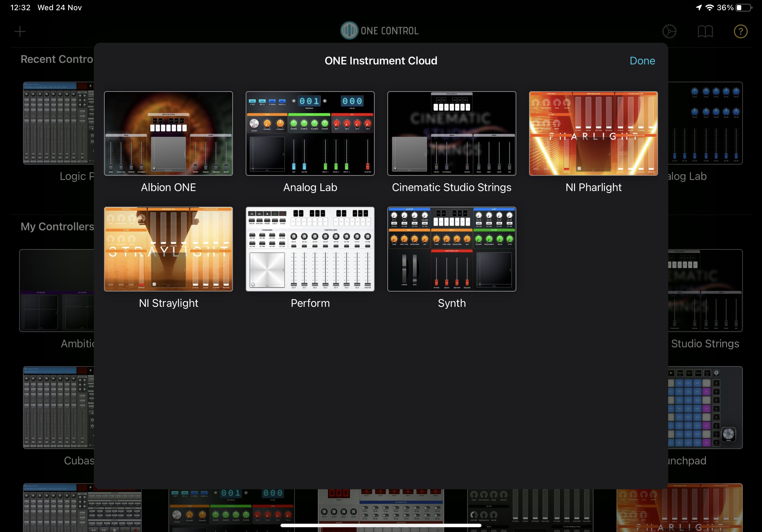Tap the add controller plus icon

pyautogui.click(x=20, y=32)
